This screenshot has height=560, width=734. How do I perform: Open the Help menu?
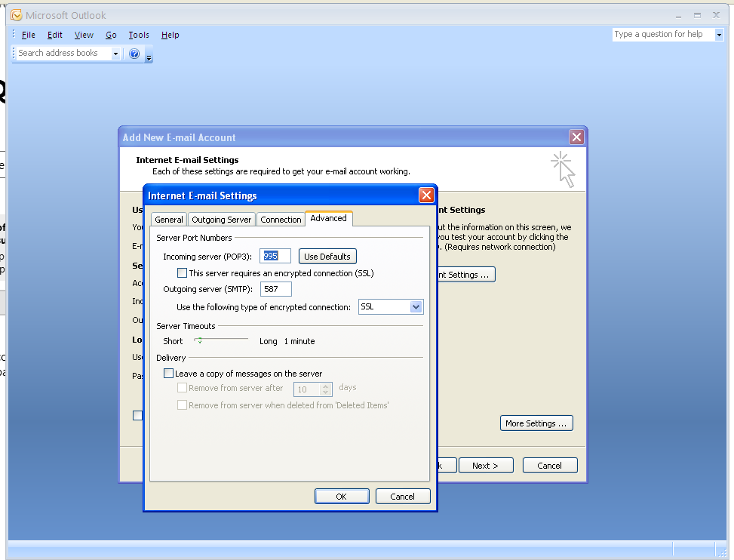(x=170, y=35)
